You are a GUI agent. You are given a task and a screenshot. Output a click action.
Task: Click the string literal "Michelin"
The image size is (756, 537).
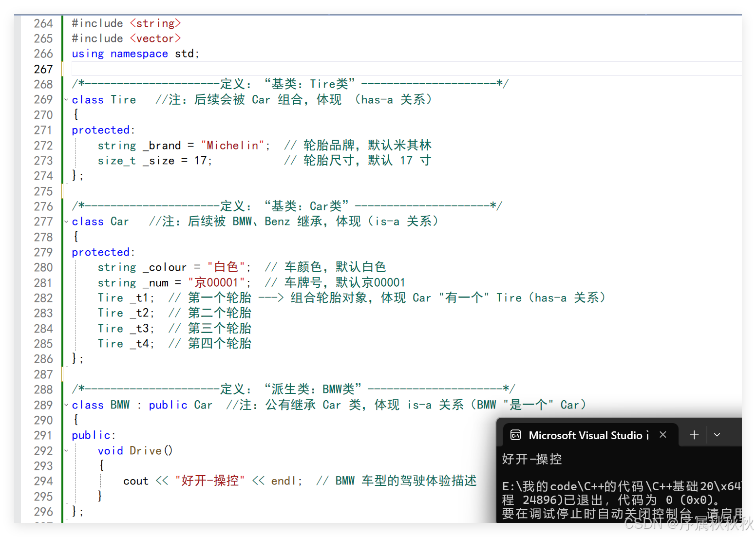coord(232,146)
